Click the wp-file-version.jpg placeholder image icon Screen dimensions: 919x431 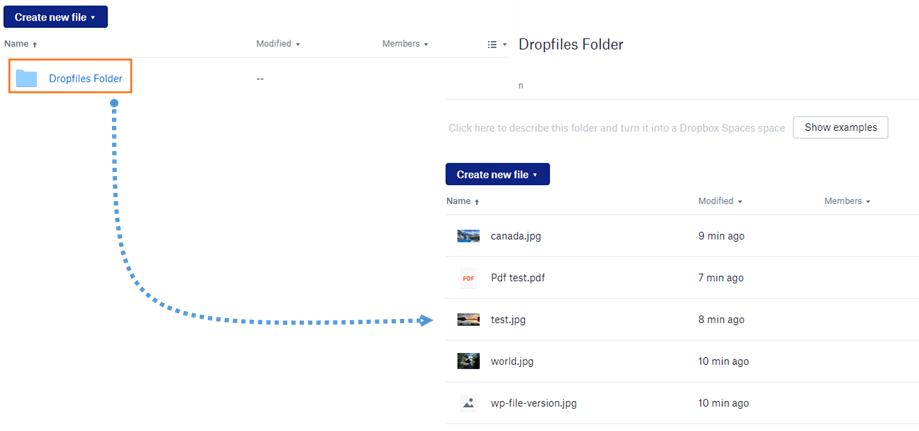tap(468, 403)
